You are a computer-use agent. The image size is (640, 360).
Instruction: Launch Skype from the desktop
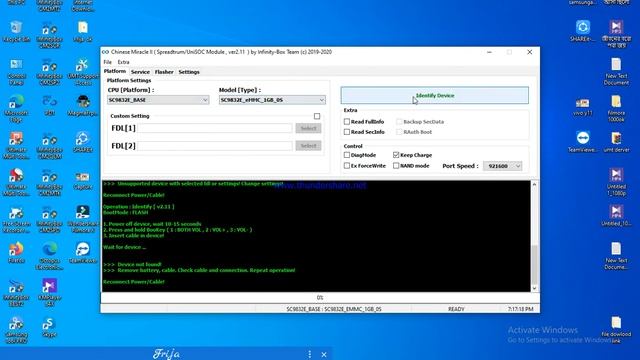click(x=49, y=327)
